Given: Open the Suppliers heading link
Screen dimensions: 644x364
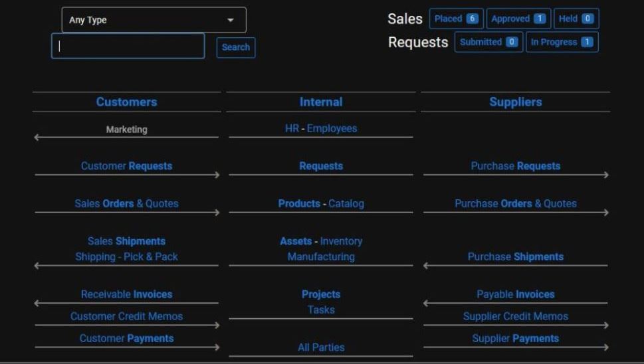Looking at the screenshot, I should (x=516, y=102).
